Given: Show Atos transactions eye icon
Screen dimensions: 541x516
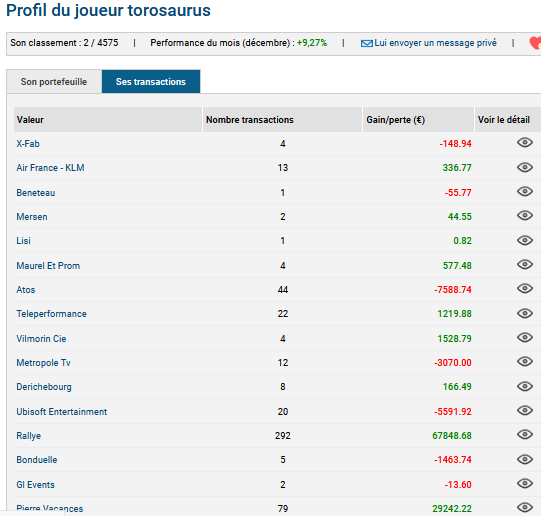Looking at the screenshot, I should click(525, 288).
